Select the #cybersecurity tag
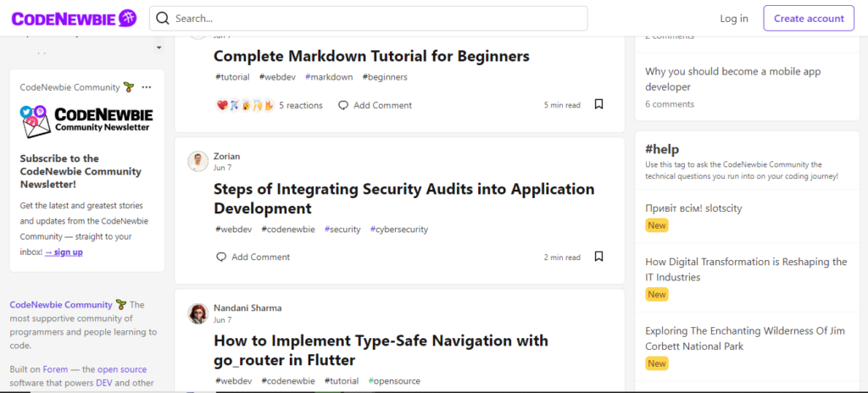This screenshot has height=393, width=868. [399, 230]
